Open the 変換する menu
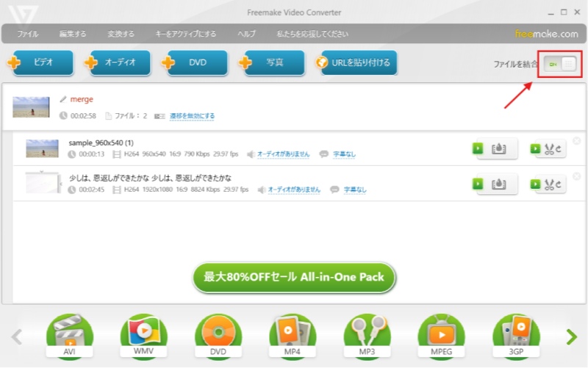Screen dimensions: 588x368 [121, 34]
